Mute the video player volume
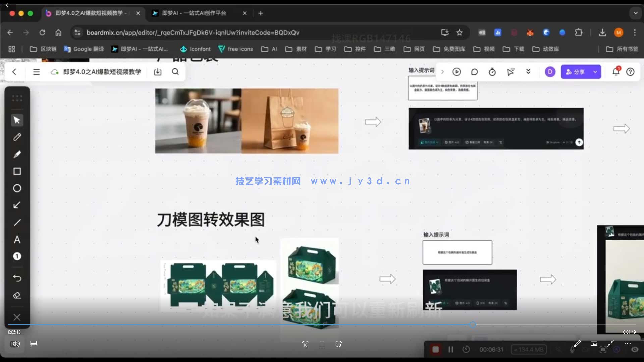Viewport: 644px width, 362px height. coord(16,344)
